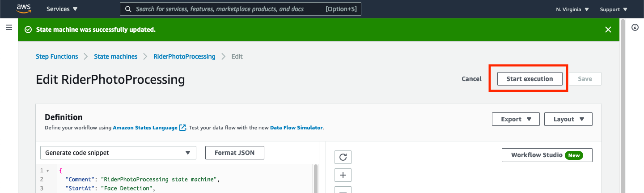Go to State machines breadcrumb
This screenshot has height=193, width=644.
116,56
